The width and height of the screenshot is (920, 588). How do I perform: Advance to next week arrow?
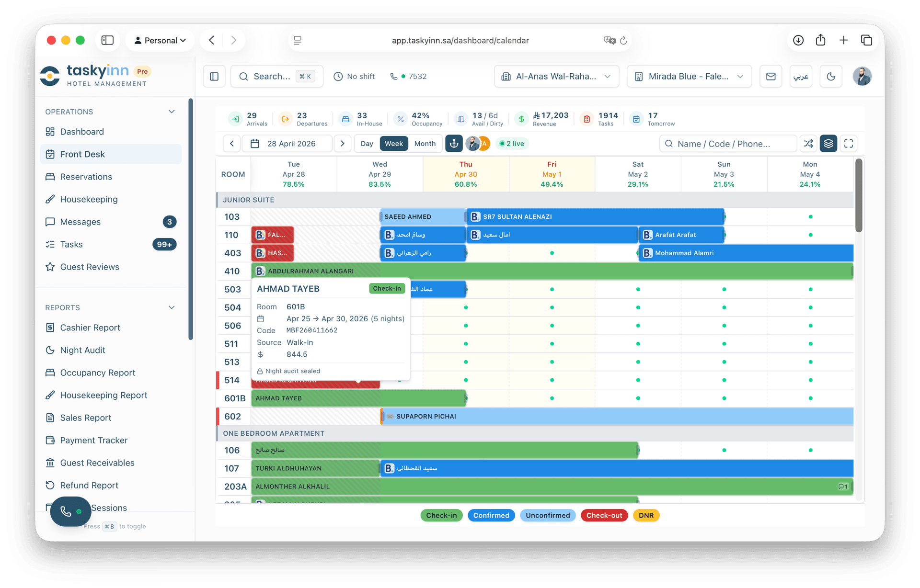pos(342,144)
